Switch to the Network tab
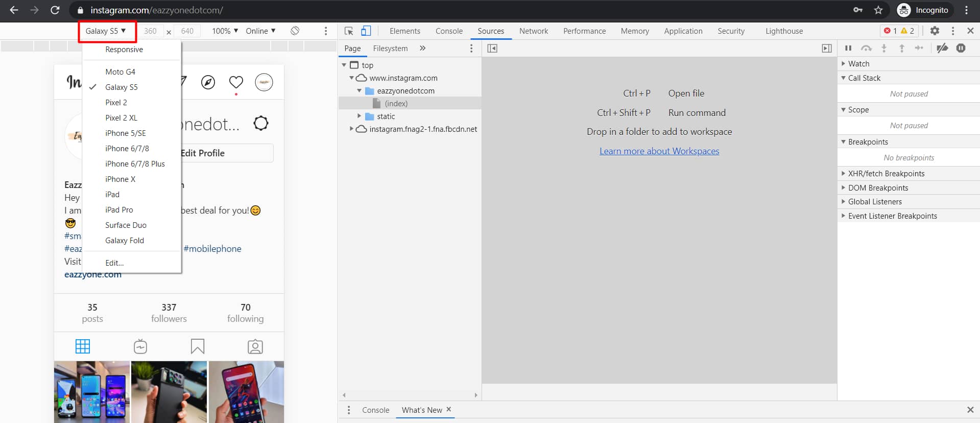This screenshot has width=980, height=423. pos(534,31)
